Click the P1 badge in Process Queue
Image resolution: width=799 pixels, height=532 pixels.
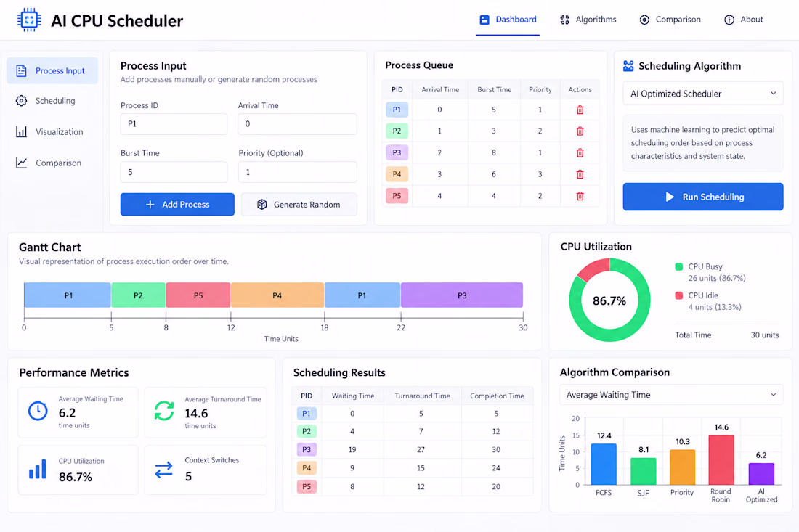click(397, 110)
